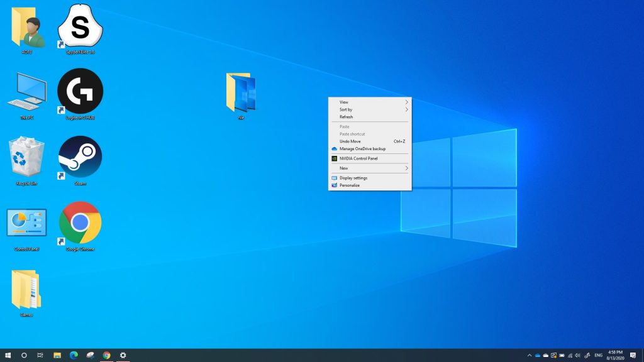Select Undo Move from context menu

pos(370,141)
